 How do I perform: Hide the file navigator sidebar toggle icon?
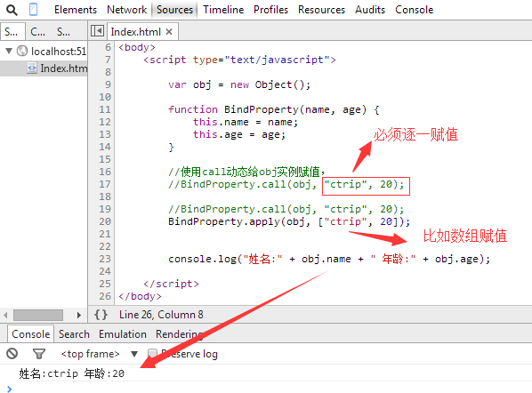(x=97, y=31)
